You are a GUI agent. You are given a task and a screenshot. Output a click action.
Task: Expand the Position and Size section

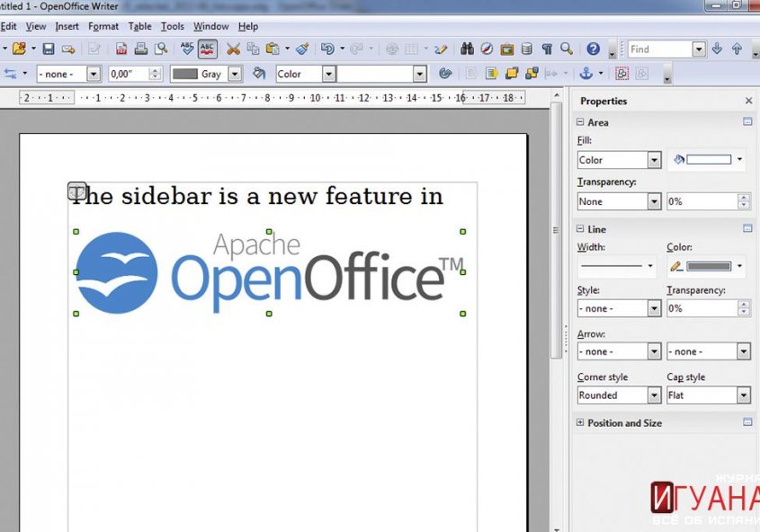click(580, 422)
